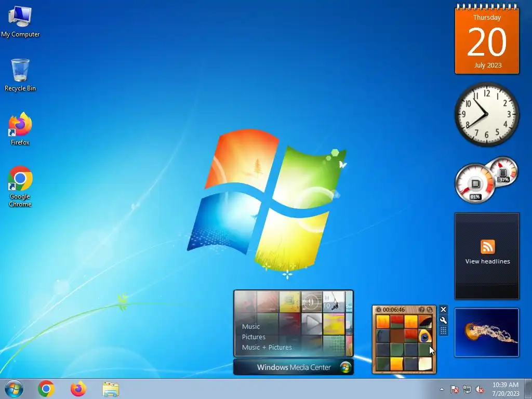The height and width of the screenshot is (399, 532).
Task: Open the network status tray icon
Action: pyautogui.click(x=467, y=389)
